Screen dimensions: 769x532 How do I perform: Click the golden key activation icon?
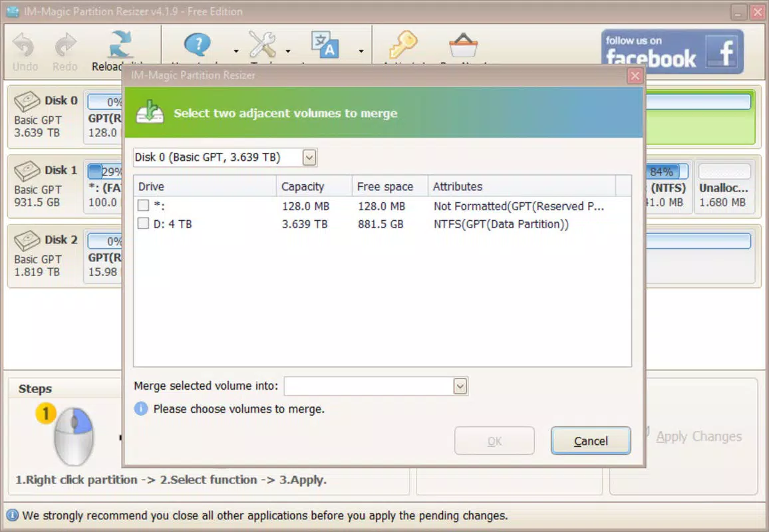tap(403, 45)
